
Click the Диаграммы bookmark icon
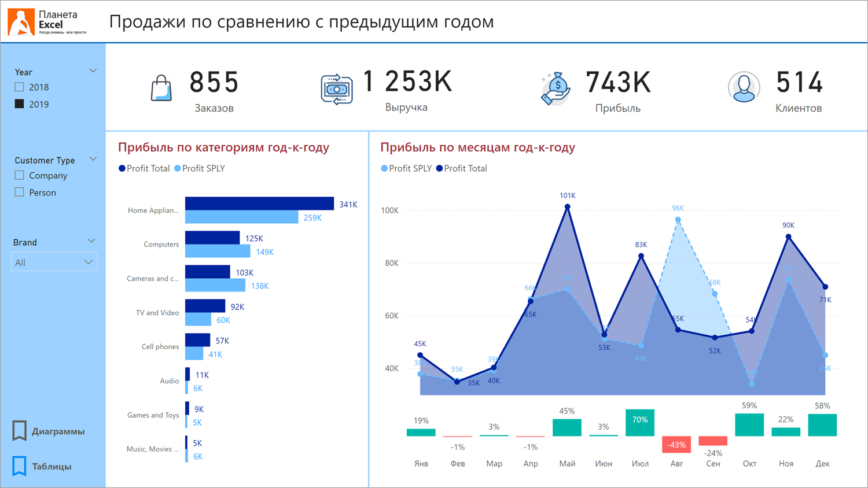20,431
